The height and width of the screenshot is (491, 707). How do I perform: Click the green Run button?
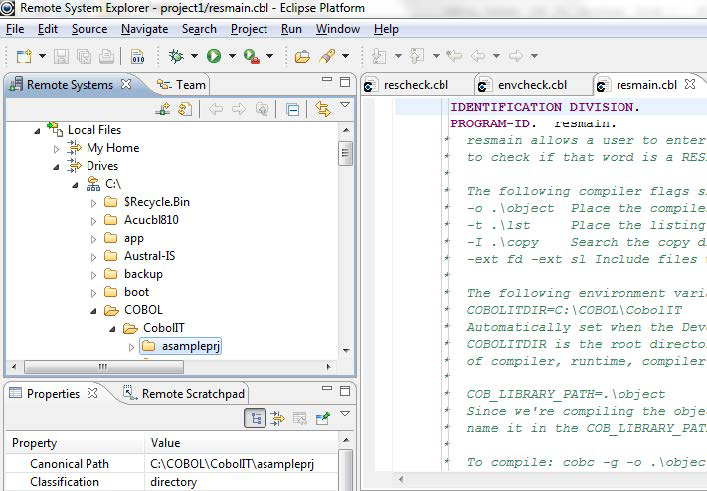pos(213,56)
